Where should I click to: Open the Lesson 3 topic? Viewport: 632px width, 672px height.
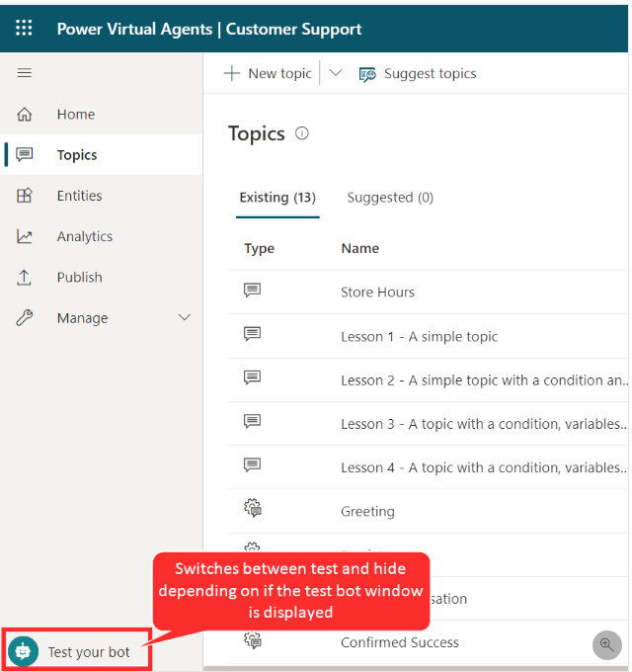coord(484,424)
